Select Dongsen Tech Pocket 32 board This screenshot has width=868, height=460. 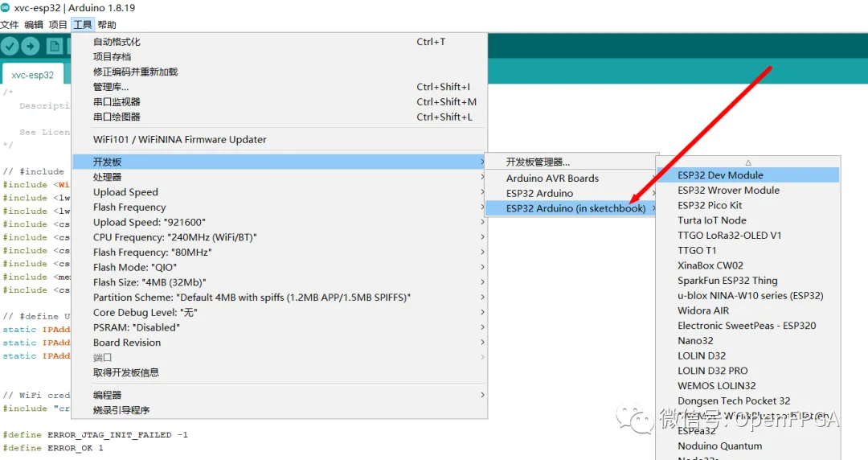(x=748, y=400)
